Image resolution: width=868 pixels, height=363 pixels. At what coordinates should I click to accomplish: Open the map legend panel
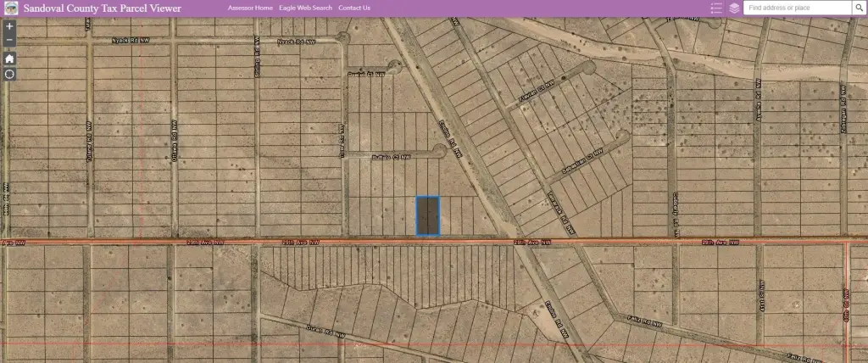[x=716, y=8]
